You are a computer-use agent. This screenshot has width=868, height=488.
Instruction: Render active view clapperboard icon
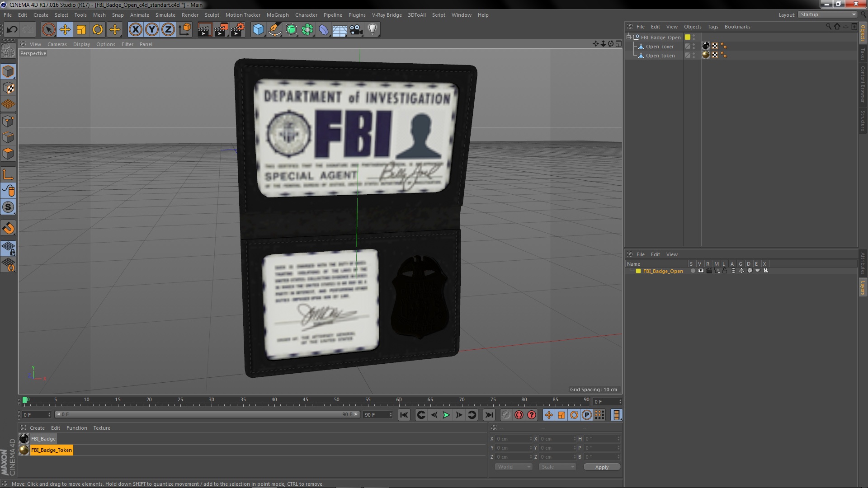coord(204,30)
